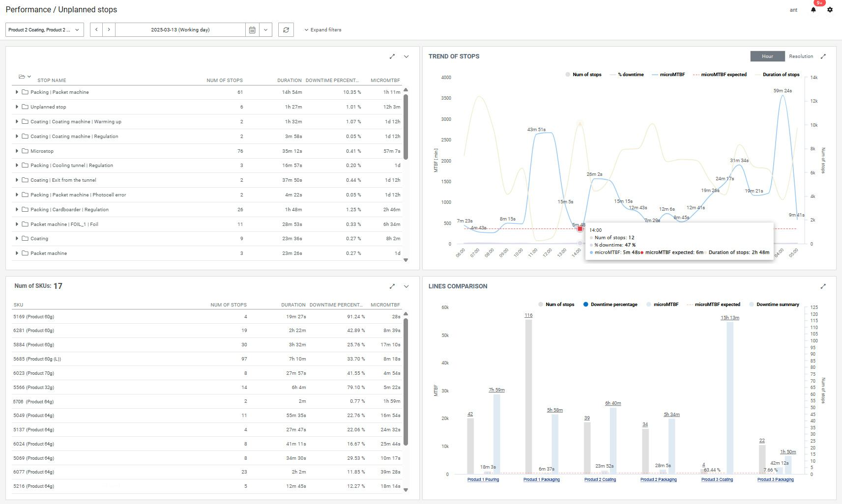
Task: Expand filters section
Action: pyautogui.click(x=322, y=30)
